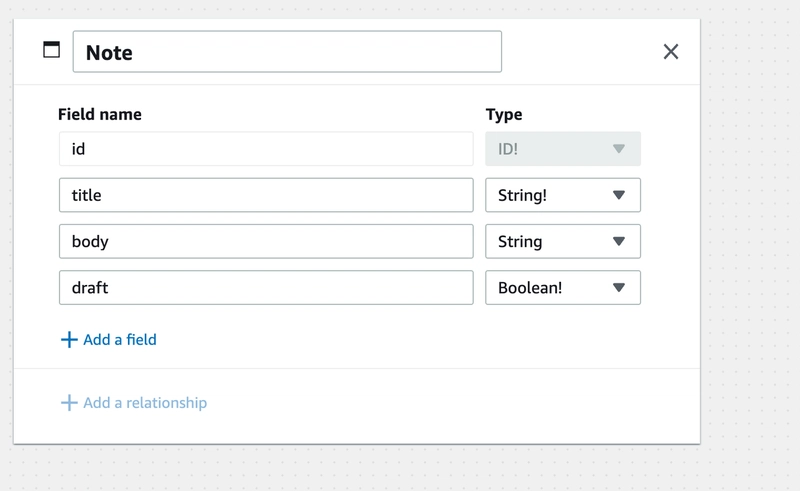This screenshot has height=491, width=800.
Task: Open the Boolean! type dropdown for draft
Action: [x=563, y=288]
